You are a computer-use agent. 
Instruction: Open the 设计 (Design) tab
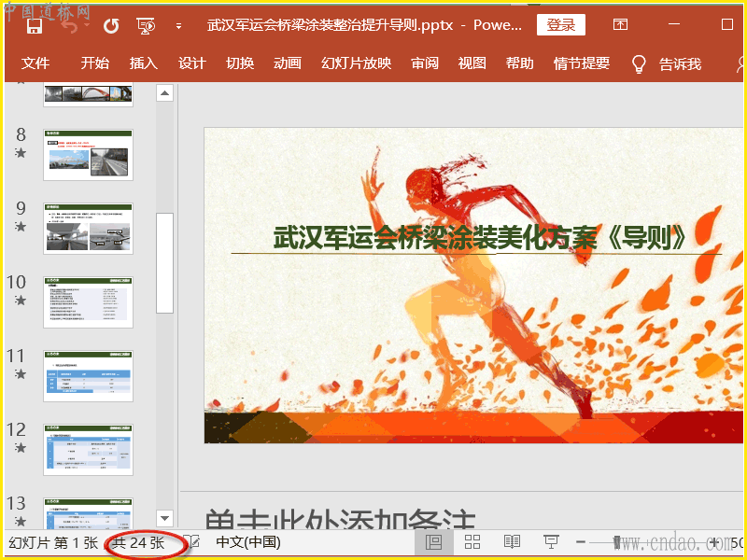click(x=191, y=63)
